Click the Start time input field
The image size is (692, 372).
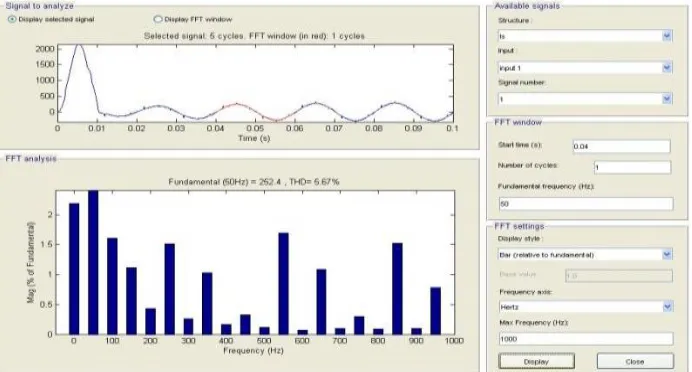[x=621, y=147]
